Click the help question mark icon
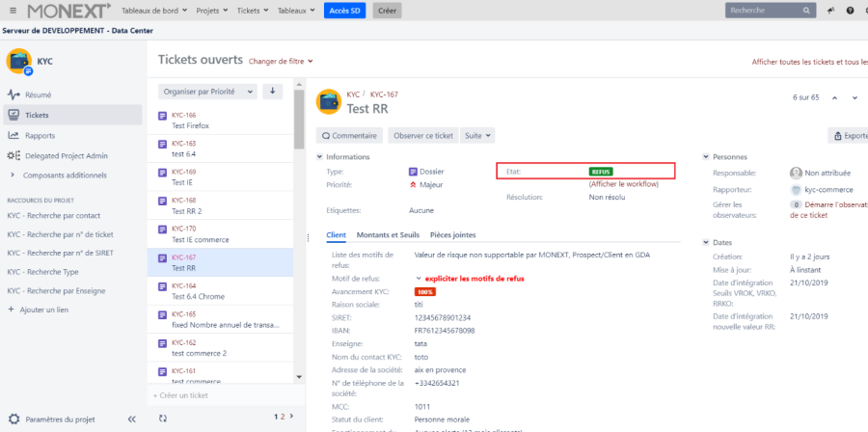Screen dimensions: 868x432 [850, 11]
